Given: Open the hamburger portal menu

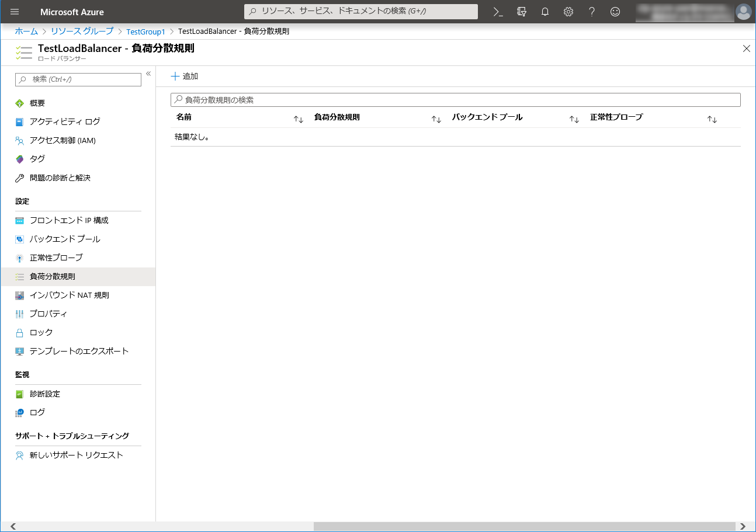Looking at the screenshot, I should [15, 12].
